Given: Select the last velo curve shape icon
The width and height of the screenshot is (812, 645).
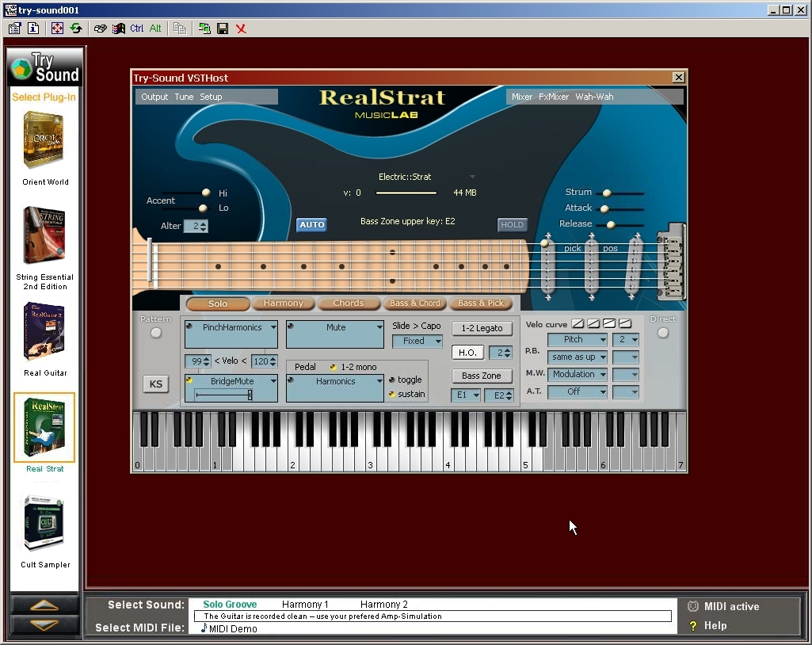Looking at the screenshot, I should point(625,324).
